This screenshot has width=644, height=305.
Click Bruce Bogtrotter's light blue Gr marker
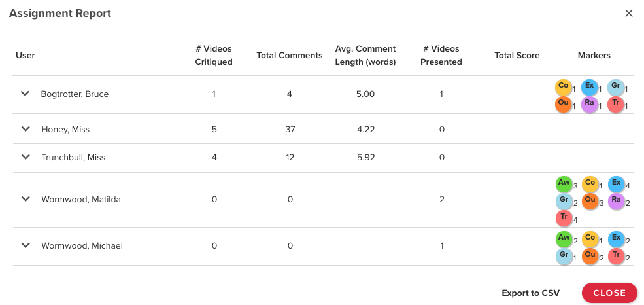coord(616,88)
